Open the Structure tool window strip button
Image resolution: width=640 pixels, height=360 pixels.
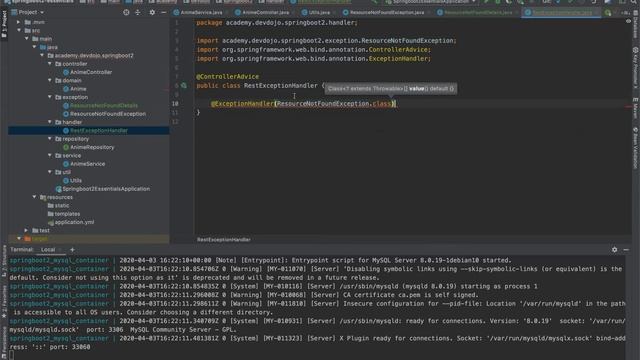(x=4, y=261)
